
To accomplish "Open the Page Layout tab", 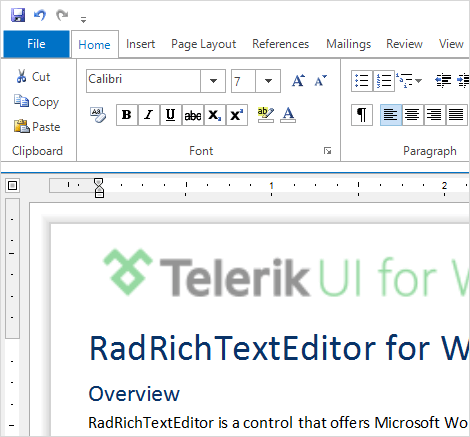I will [203, 44].
